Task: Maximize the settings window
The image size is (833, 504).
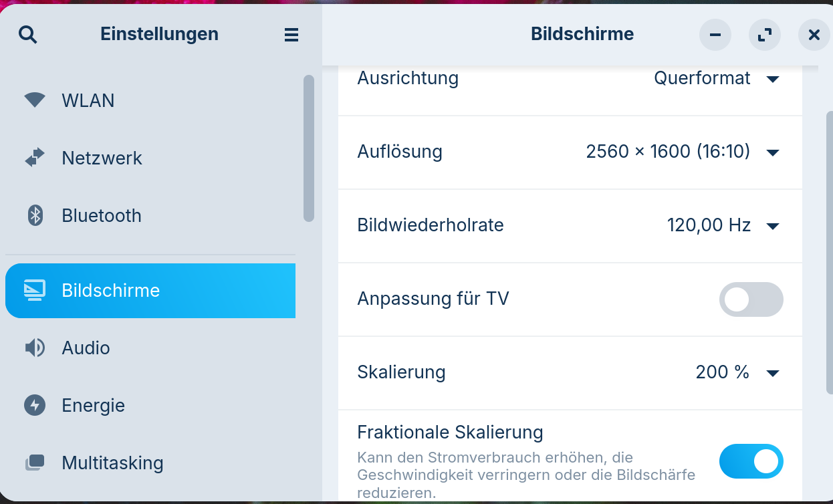Action: 765,35
